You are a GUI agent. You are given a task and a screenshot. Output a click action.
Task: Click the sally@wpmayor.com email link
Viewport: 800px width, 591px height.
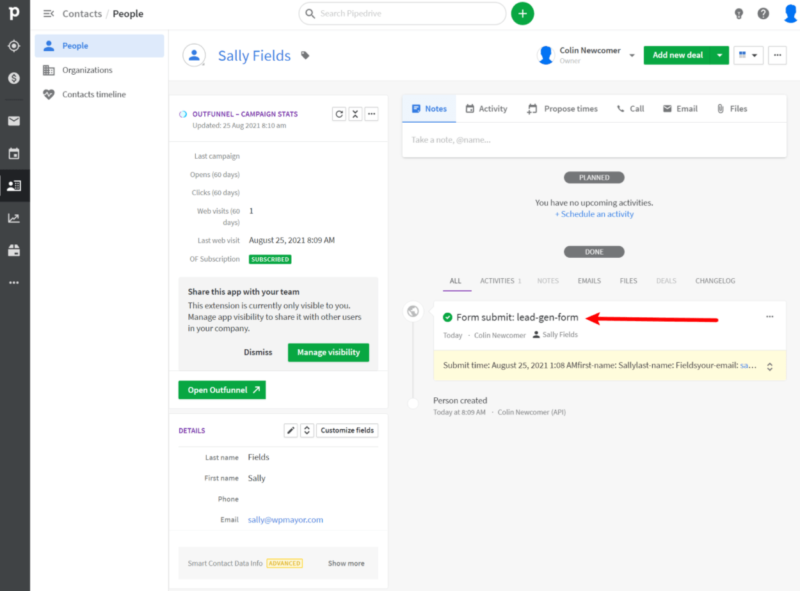pyautogui.click(x=285, y=520)
